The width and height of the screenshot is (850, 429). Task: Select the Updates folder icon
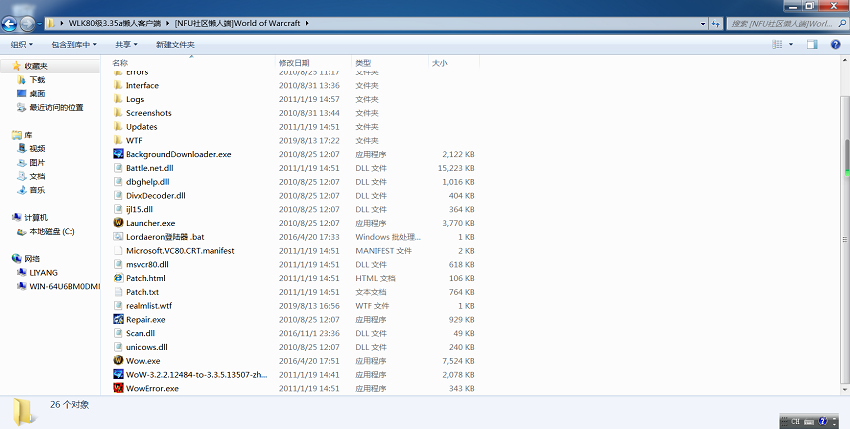[118, 126]
